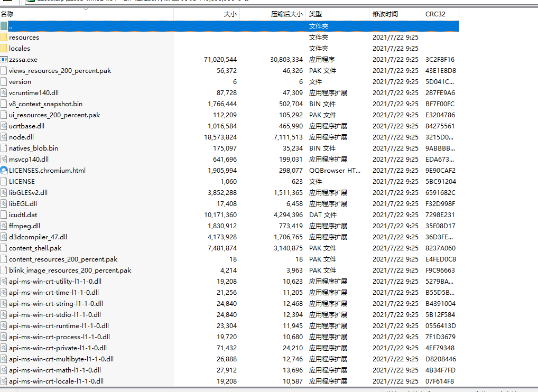Sort files by the 名称 column header

click(7, 14)
